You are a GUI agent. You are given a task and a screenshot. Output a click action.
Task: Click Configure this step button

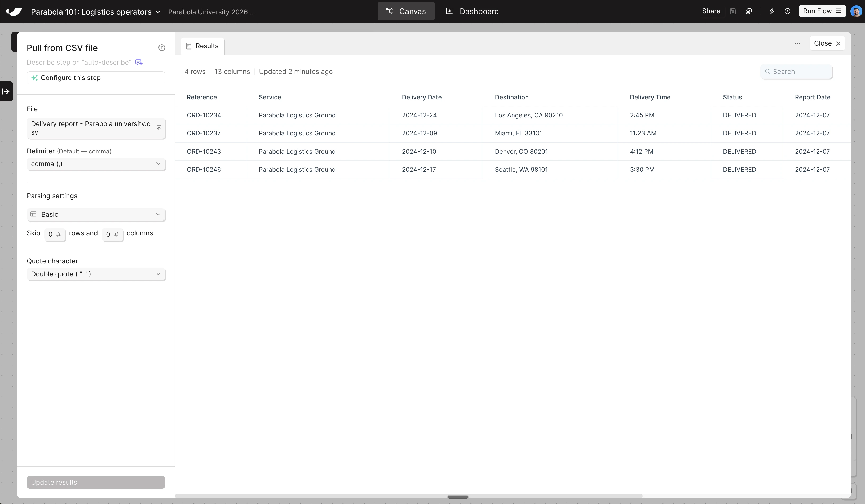pos(96,78)
